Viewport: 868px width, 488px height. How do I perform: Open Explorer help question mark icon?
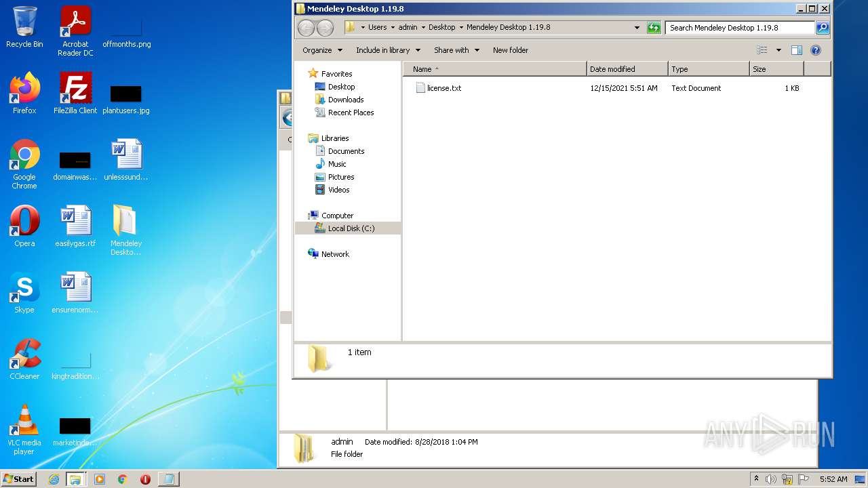coord(816,50)
